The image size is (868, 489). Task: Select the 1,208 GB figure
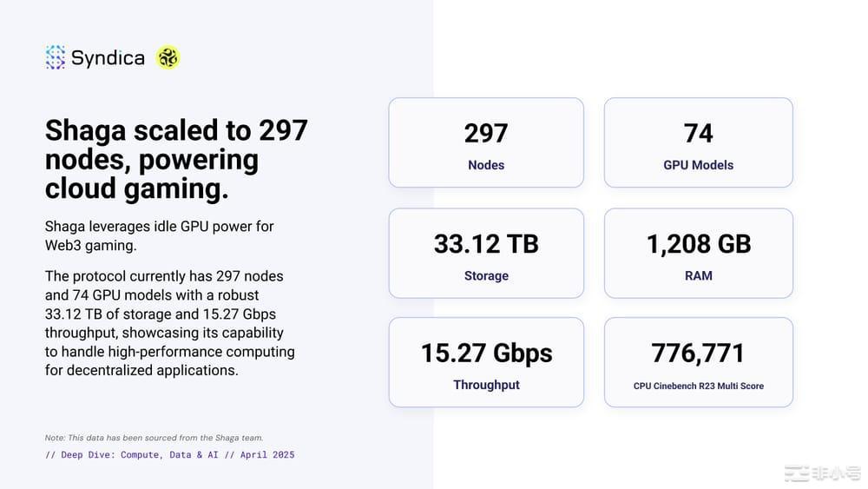pyautogui.click(x=698, y=244)
